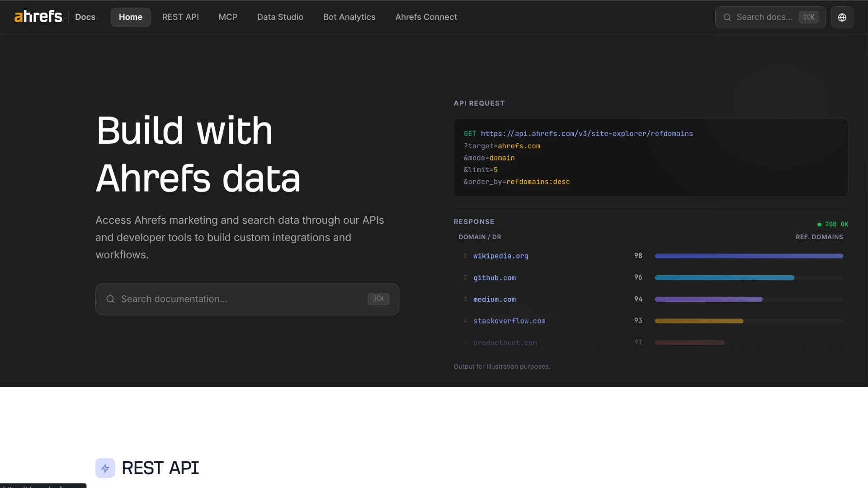Click the Docs link beside the logo
Screen dimensions: 868x488
tap(85, 17)
